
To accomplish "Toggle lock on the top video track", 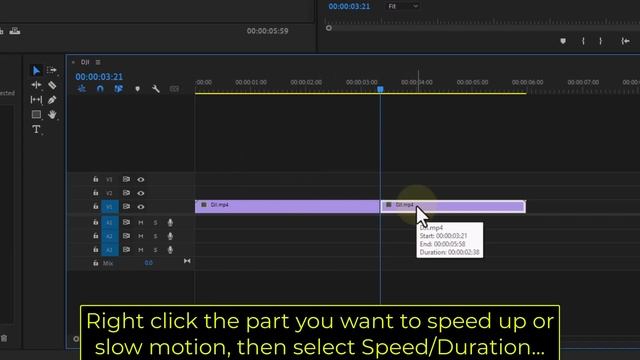I will pos(96,179).
